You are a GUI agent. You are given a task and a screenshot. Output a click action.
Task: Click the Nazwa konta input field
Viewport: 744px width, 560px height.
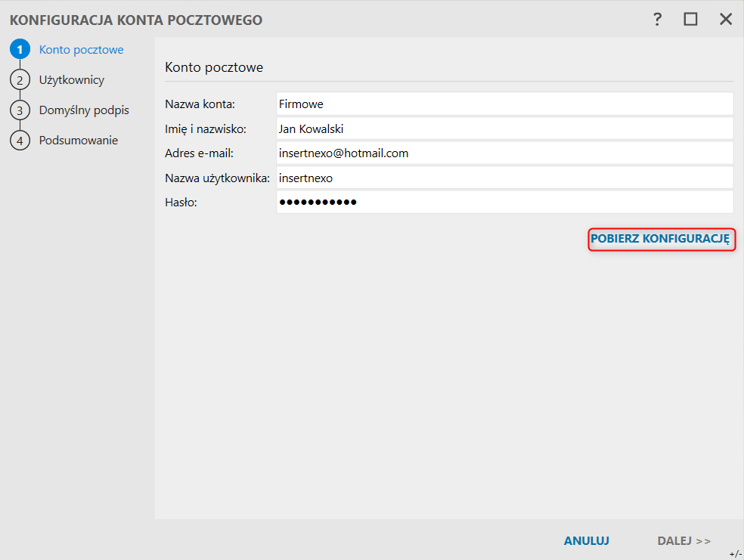pos(504,104)
